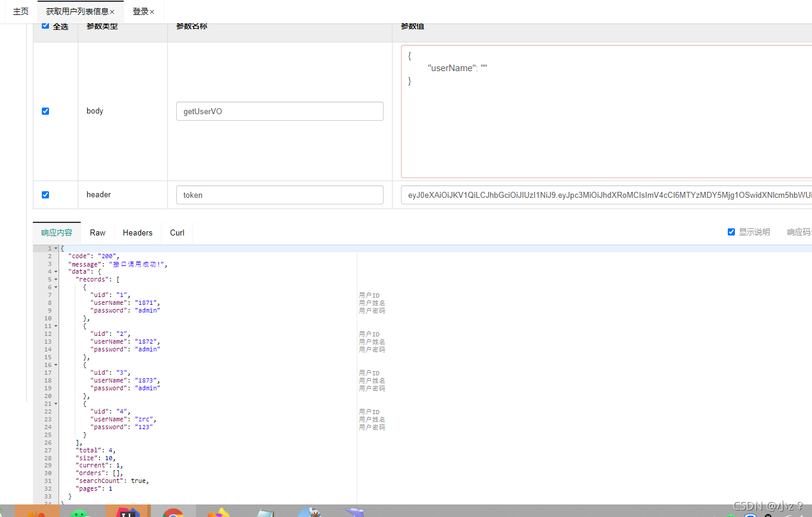Edit the getUserVO parameter name field
Viewport: 812px width, 517px height.
pyautogui.click(x=280, y=111)
